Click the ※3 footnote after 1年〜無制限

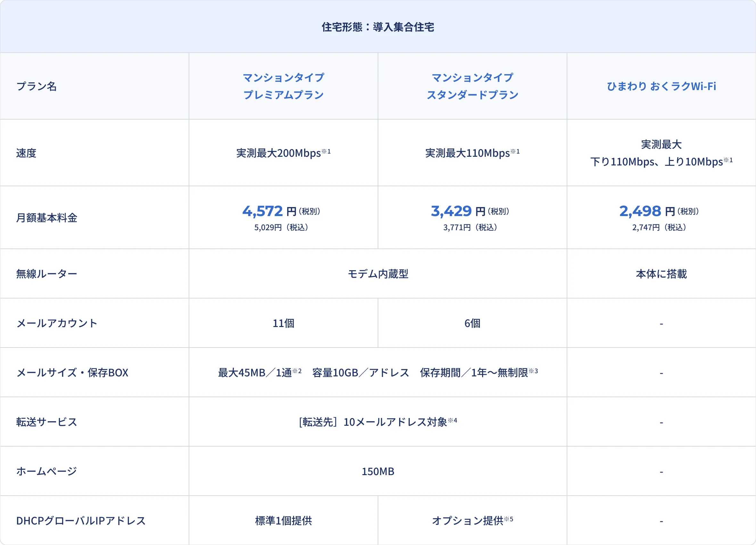[x=533, y=371]
